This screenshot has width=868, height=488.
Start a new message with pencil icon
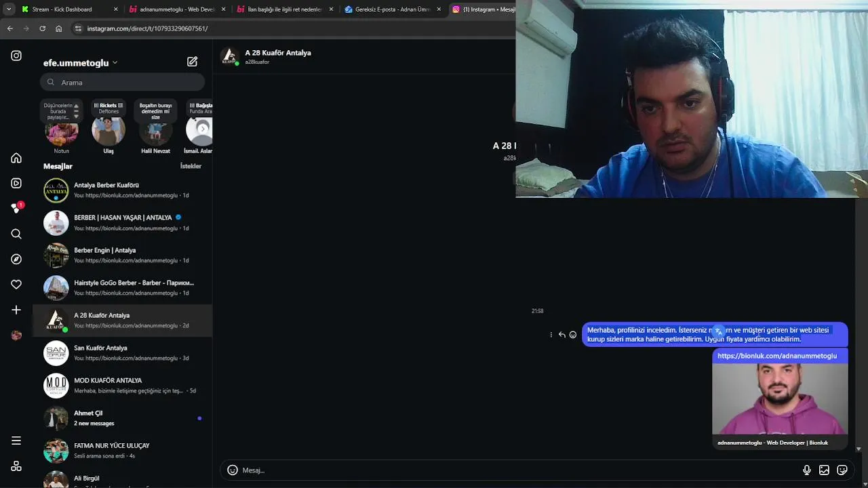pyautogui.click(x=193, y=62)
